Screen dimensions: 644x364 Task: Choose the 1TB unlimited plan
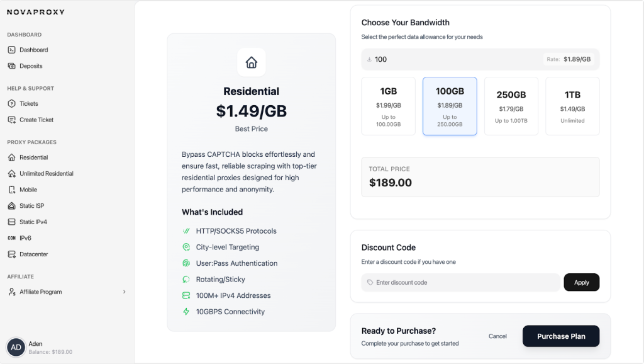coord(572,106)
